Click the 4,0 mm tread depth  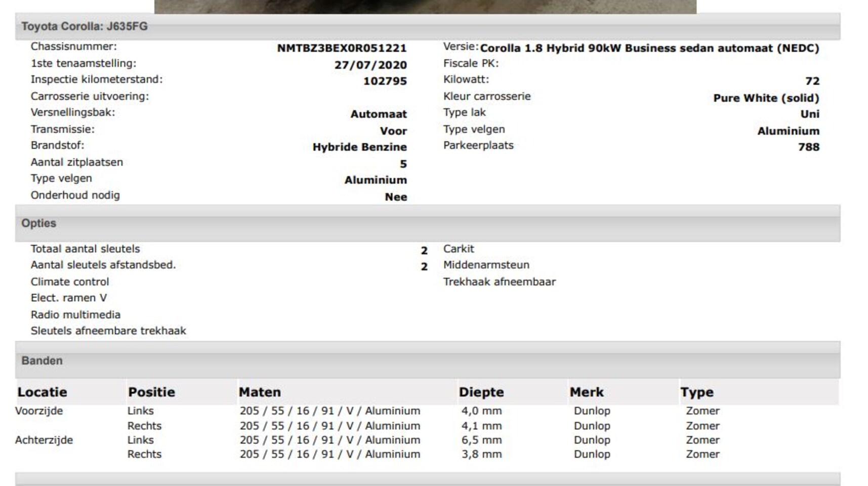pos(481,411)
